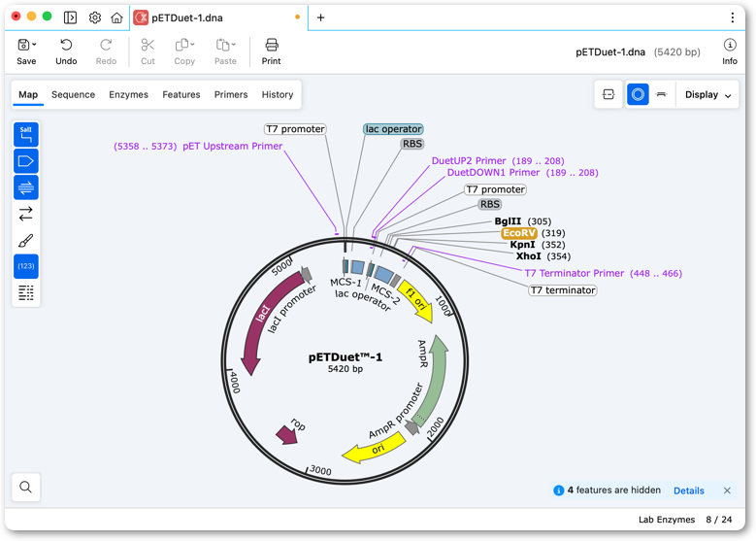Open the Info panel
The height and width of the screenshot is (541, 756).
[730, 51]
